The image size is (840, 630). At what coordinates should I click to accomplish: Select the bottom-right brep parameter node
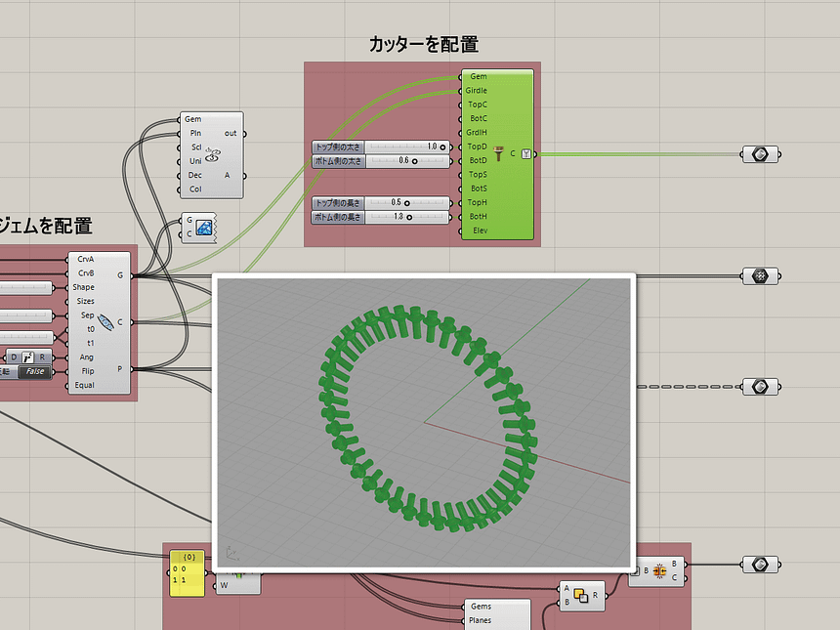pyautogui.click(x=760, y=565)
